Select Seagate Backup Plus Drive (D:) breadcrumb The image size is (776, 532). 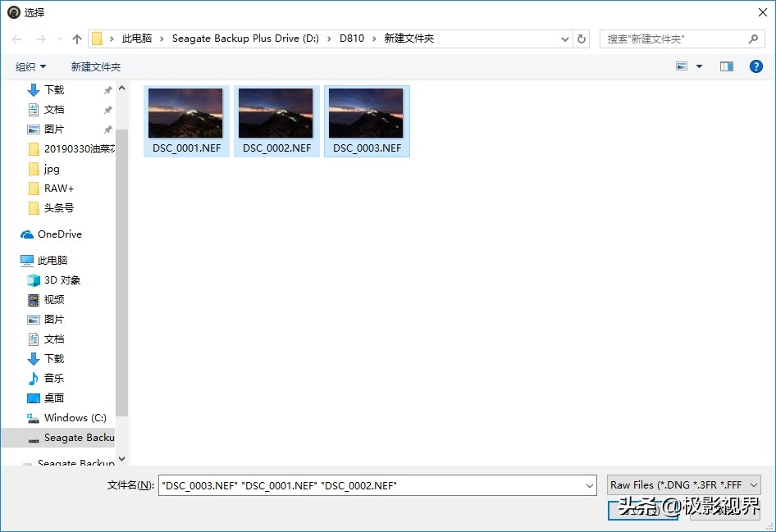[x=245, y=39]
